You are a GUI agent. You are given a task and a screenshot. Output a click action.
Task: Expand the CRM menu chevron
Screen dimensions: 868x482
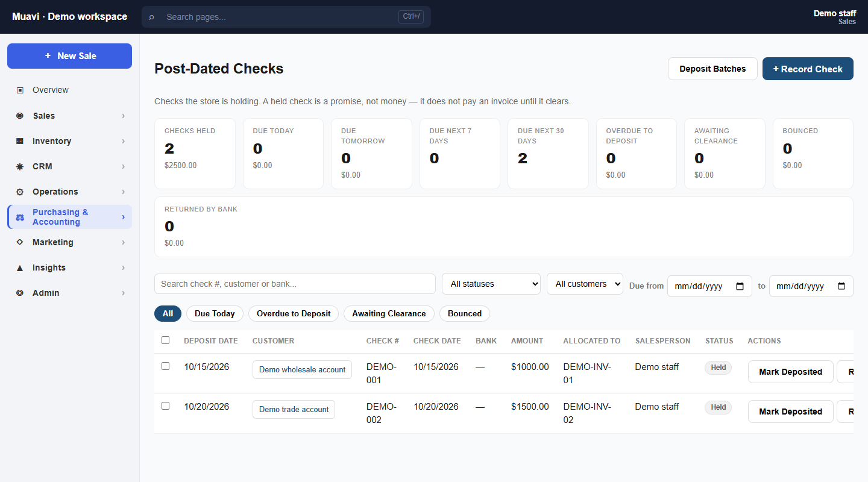[123, 166]
